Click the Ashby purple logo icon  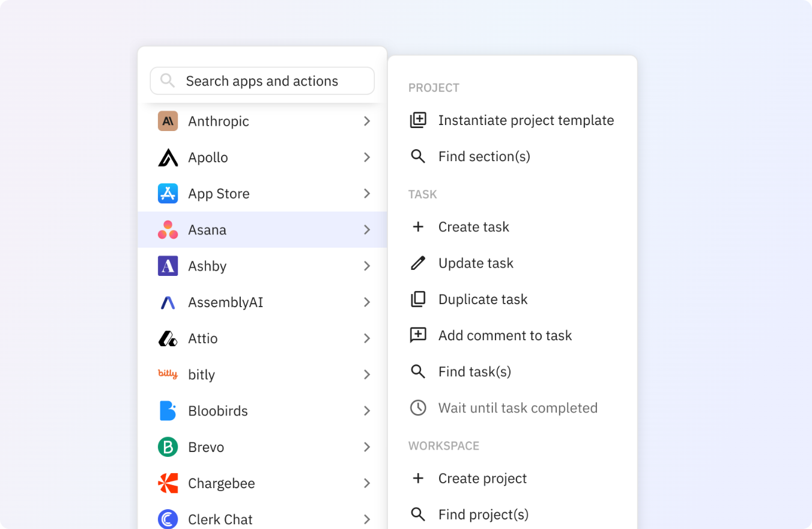tap(168, 266)
